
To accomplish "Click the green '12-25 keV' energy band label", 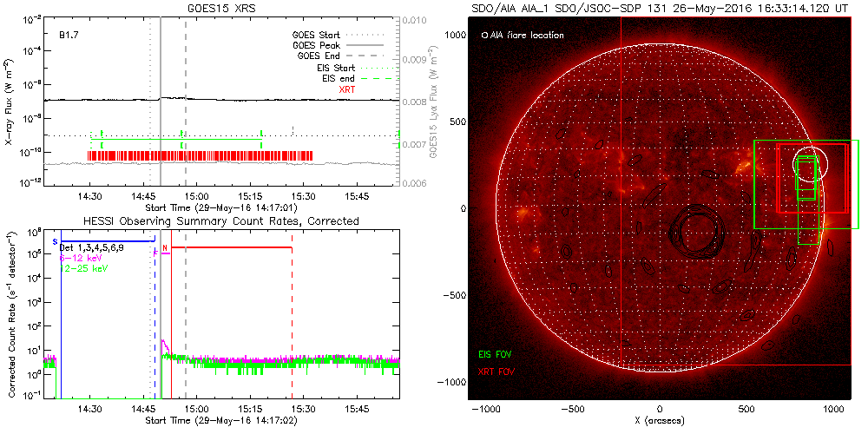I will pyautogui.click(x=85, y=268).
